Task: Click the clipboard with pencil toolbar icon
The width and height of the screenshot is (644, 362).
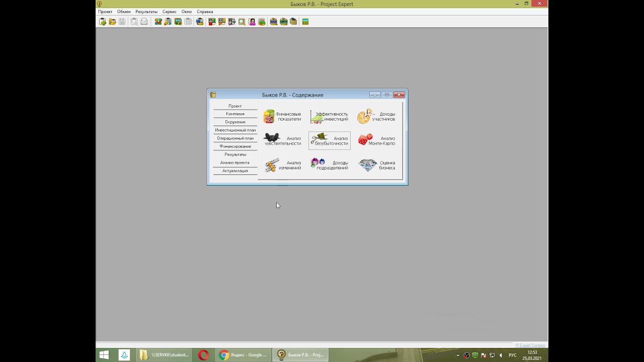Action: (168, 22)
